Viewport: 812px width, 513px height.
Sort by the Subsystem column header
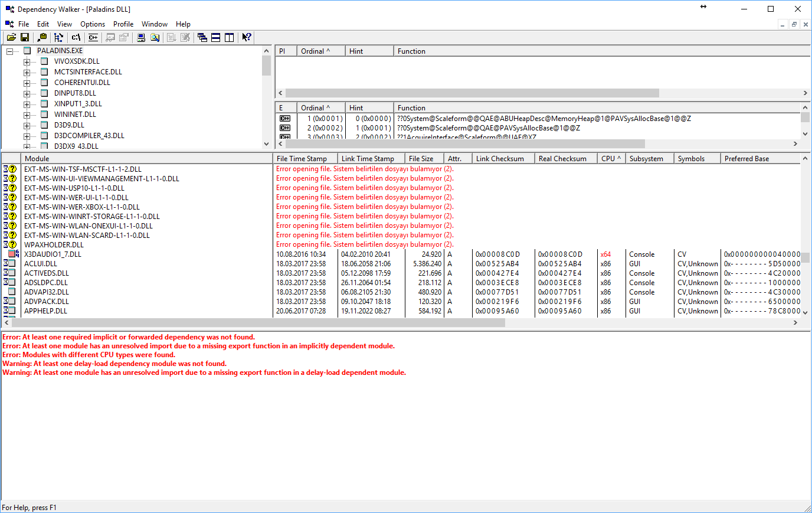650,158
